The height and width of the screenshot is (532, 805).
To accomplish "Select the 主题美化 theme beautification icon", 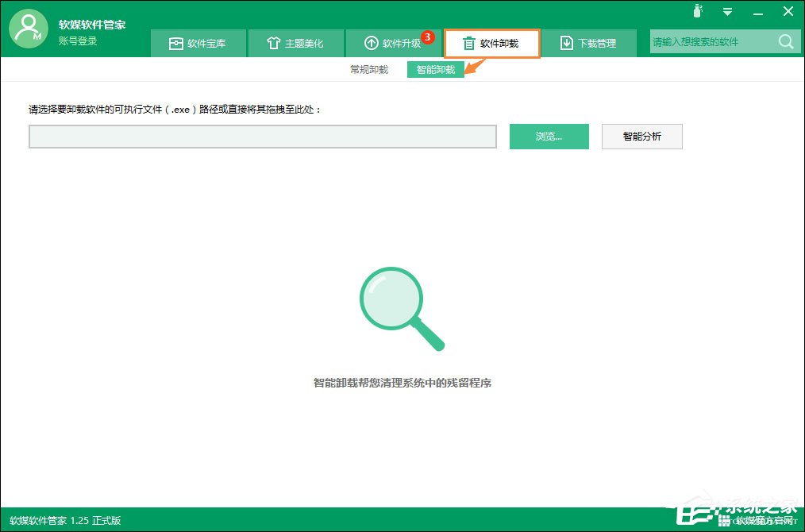I will [x=273, y=43].
